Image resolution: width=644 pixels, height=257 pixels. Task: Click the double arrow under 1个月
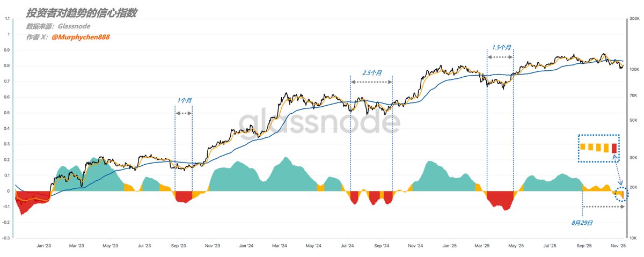point(184,113)
